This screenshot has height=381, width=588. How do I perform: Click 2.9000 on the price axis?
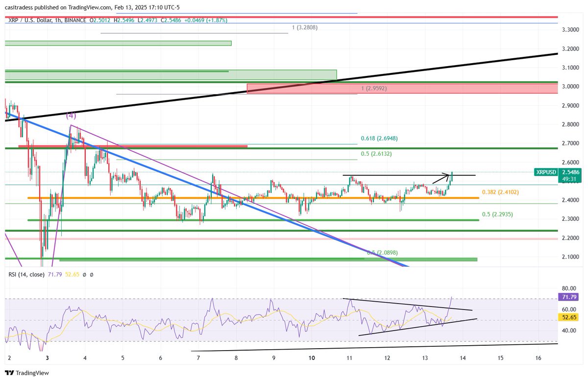[x=569, y=106]
